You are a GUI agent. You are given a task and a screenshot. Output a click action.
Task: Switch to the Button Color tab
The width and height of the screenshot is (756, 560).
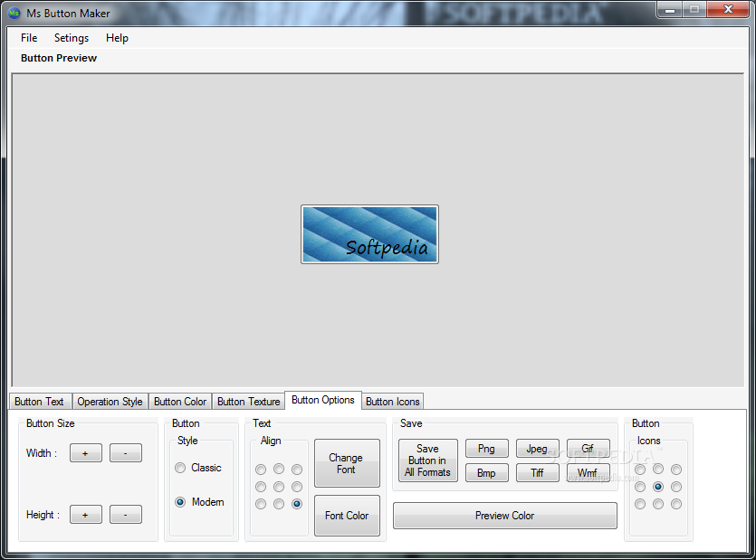coord(180,402)
